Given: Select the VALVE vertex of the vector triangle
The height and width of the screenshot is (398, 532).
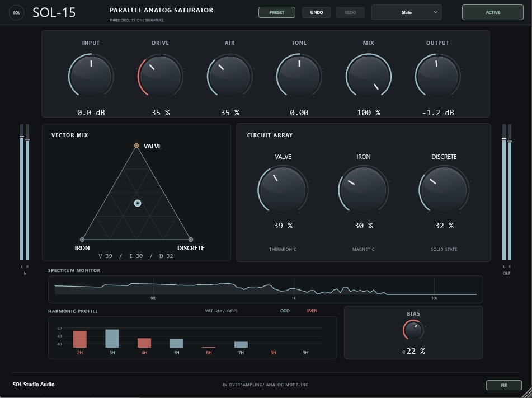Looking at the screenshot, I should [136, 146].
